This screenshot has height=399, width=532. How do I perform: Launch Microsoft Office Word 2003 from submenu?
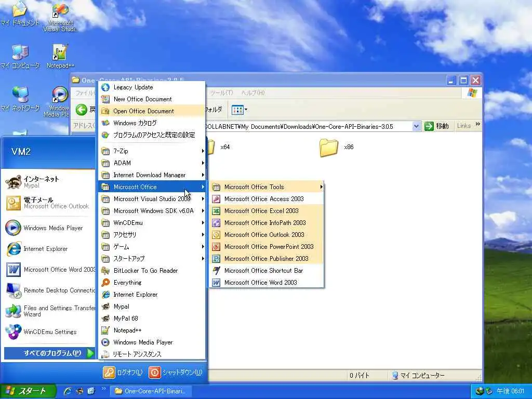(x=267, y=283)
